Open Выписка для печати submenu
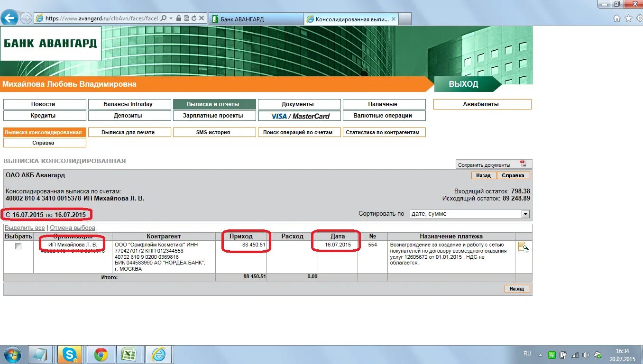Screen dimensions: 643x364 (x=129, y=132)
